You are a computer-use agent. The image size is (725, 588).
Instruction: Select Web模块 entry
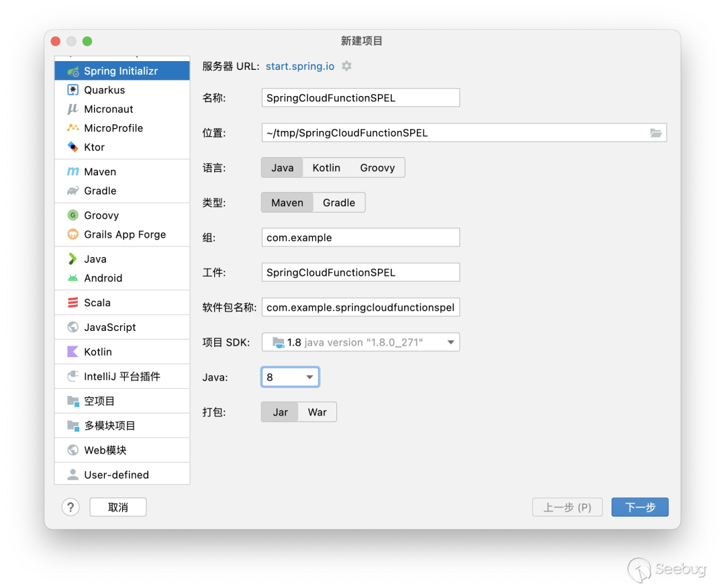[122, 450]
